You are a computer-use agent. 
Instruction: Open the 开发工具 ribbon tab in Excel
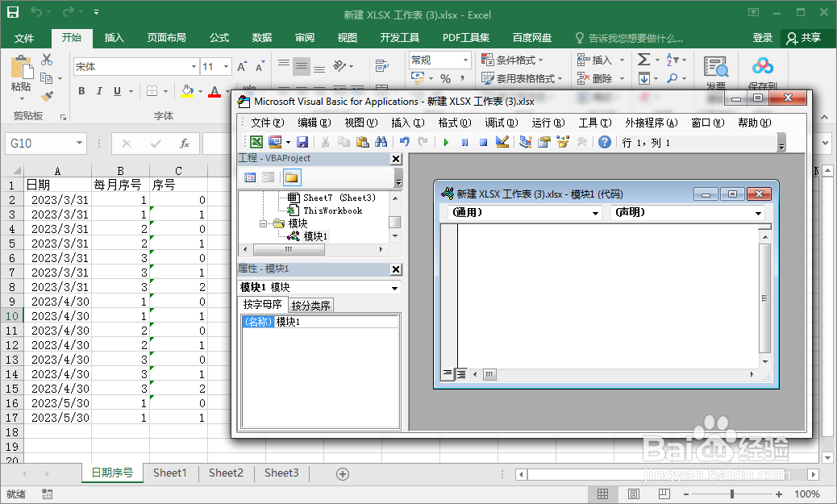(399, 37)
